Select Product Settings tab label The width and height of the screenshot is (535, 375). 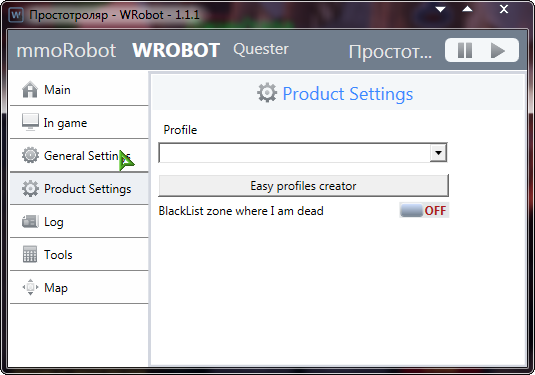(88, 189)
